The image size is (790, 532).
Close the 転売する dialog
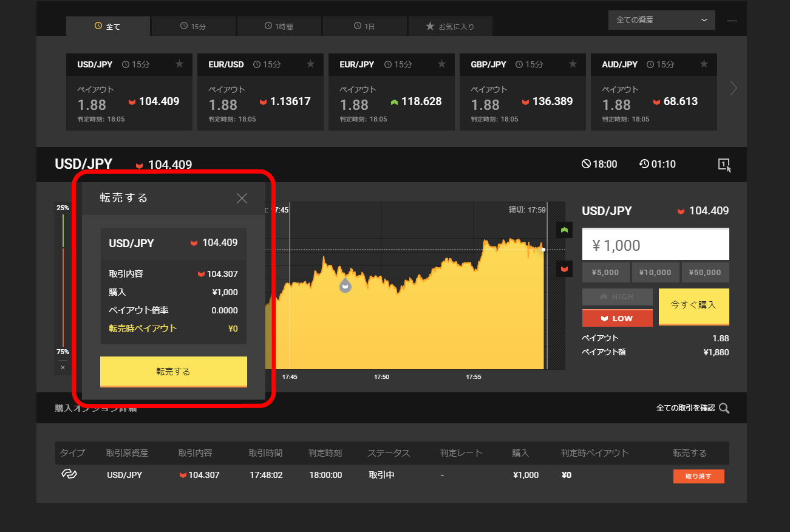(x=242, y=198)
